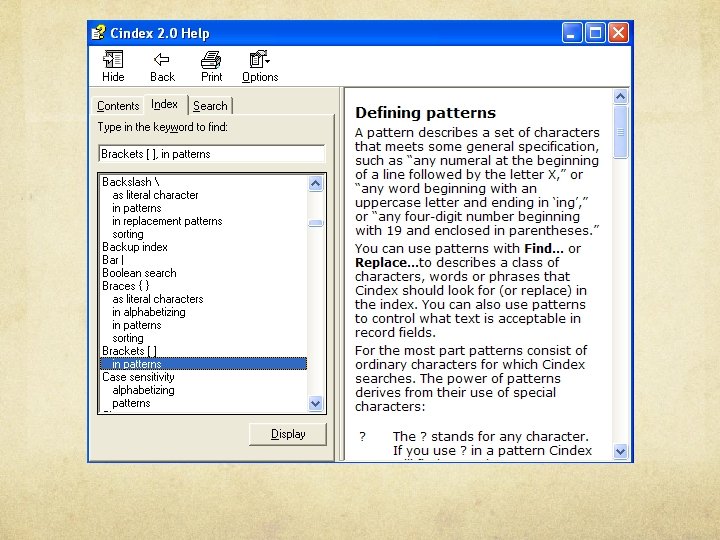
Task: Select the 'Case sensitivity' entry
Action: pyautogui.click(x=138, y=377)
